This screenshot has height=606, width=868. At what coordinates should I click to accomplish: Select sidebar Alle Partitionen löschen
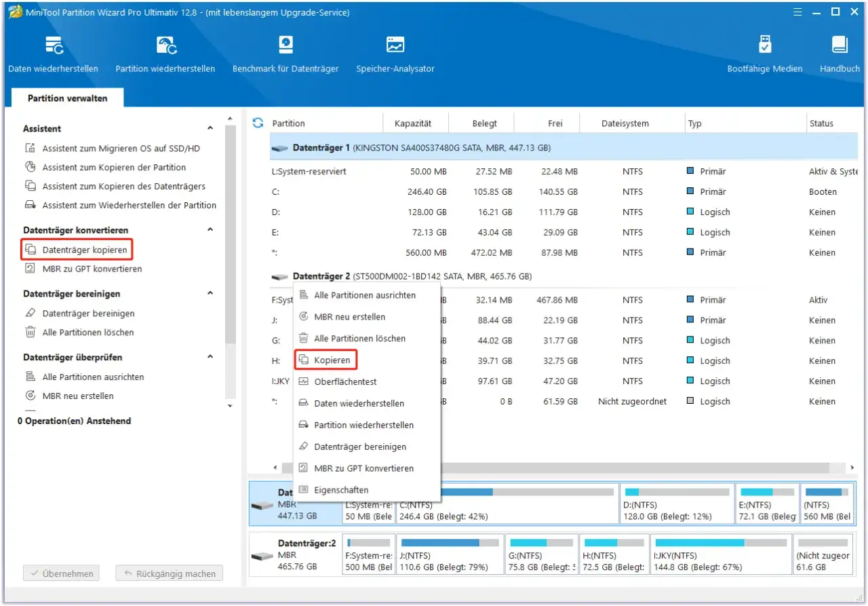79,333
